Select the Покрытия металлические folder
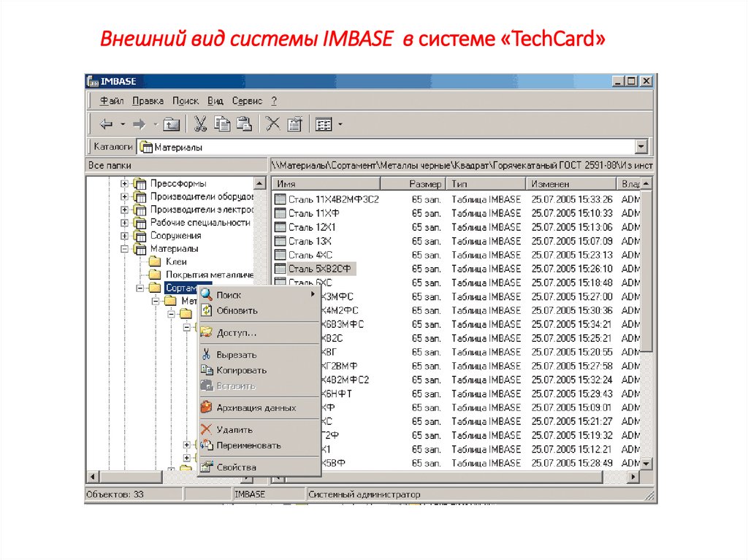This screenshot has width=748, height=560. point(210,275)
